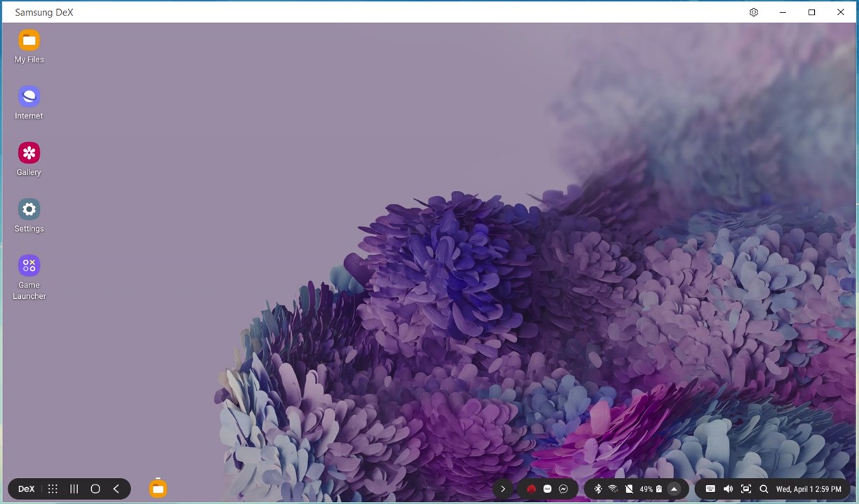Toggle Bluetooth from the status tray
This screenshot has width=859, height=504.
point(598,489)
